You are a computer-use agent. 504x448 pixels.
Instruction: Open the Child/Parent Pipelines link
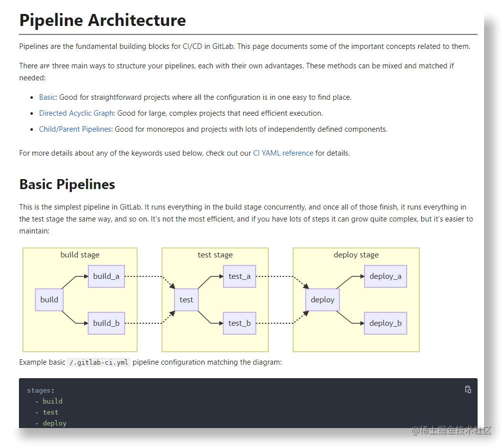coord(75,129)
